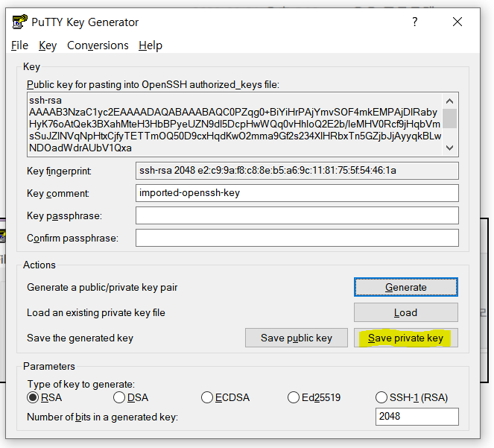Click the Save private key button
The image size is (494, 448).
pyautogui.click(x=406, y=338)
